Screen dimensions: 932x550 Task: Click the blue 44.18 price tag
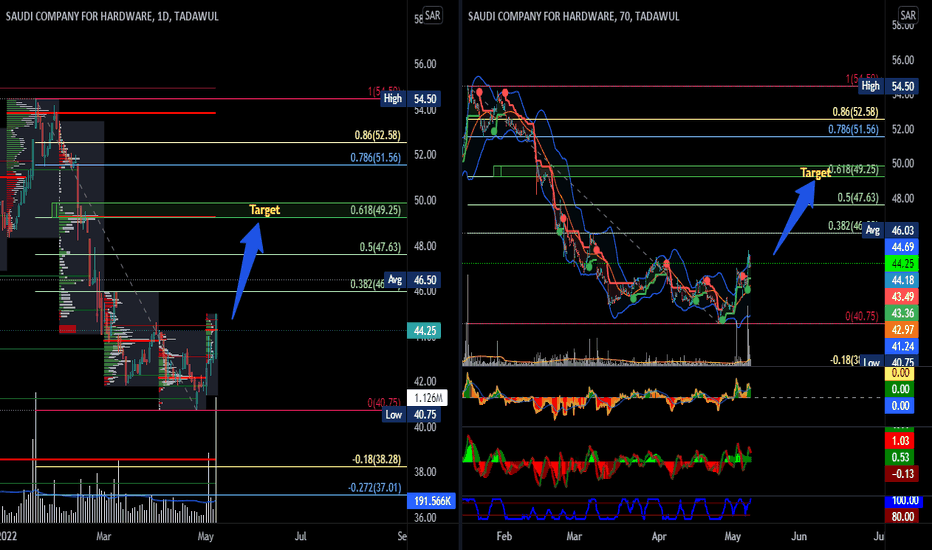902,280
